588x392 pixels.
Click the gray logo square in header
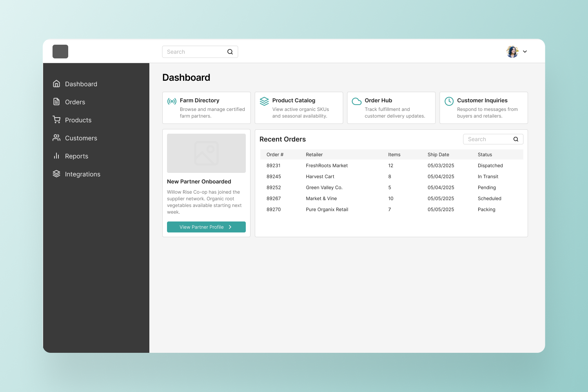pyautogui.click(x=60, y=51)
